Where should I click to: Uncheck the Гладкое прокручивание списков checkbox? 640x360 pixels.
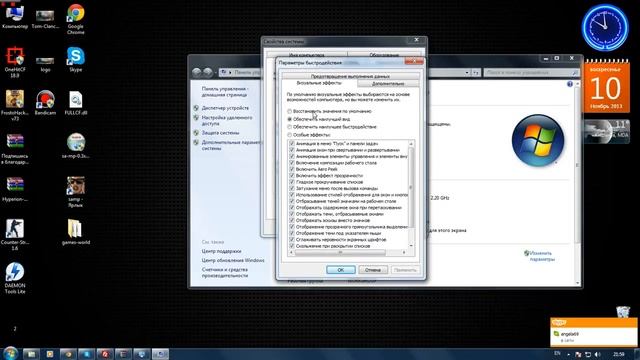pos(291,182)
